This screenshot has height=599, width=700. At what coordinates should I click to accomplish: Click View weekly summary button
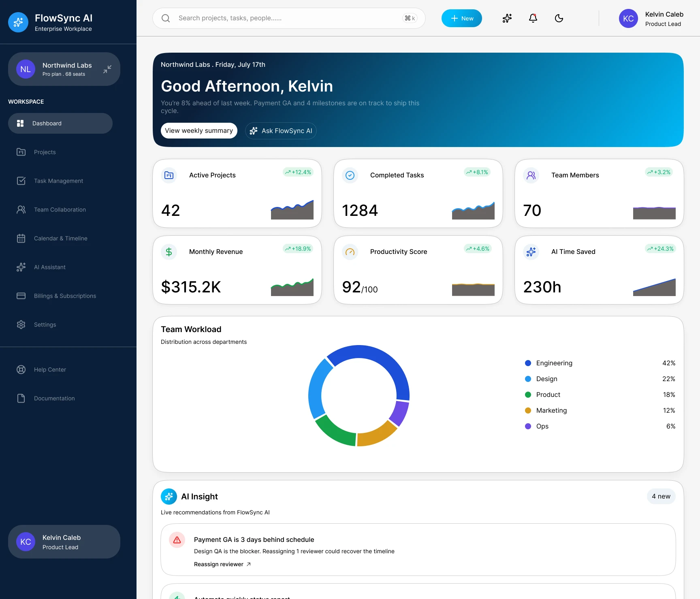(x=199, y=131)
